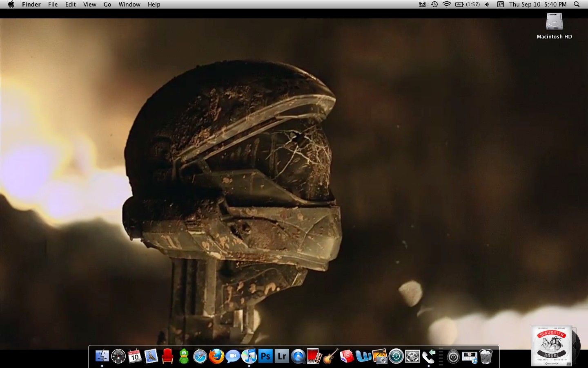Open iCal calendar in the Dock
Image resolution: width=588 pixels, height=368 pixels.
[x=135, y=357]
